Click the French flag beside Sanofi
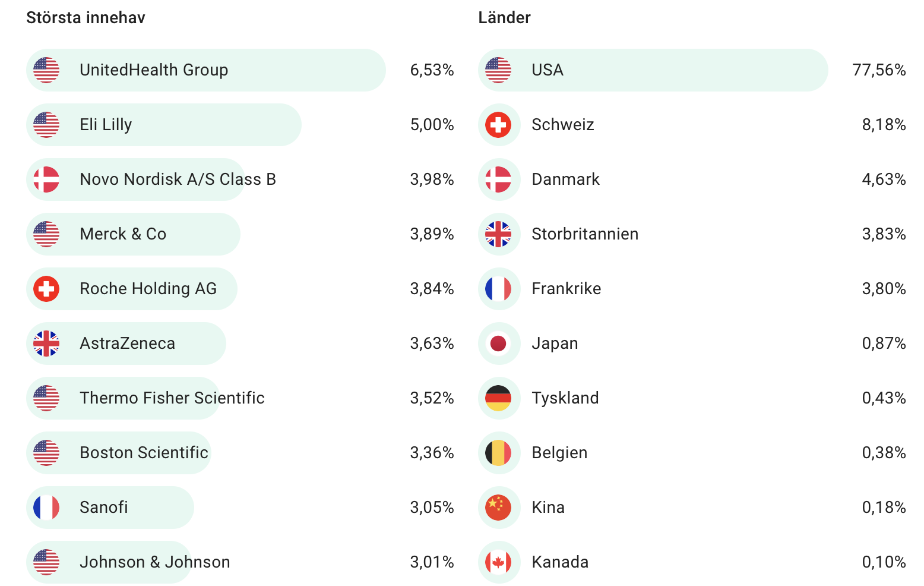The width and height of the screenshot is (924, 586). point(46,508)
